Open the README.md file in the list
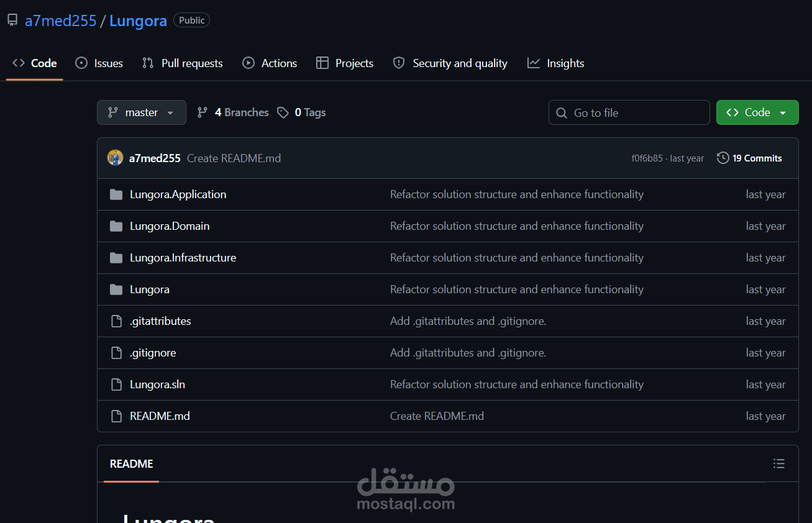This screenshot has height=523, width=812. point(160,416)
